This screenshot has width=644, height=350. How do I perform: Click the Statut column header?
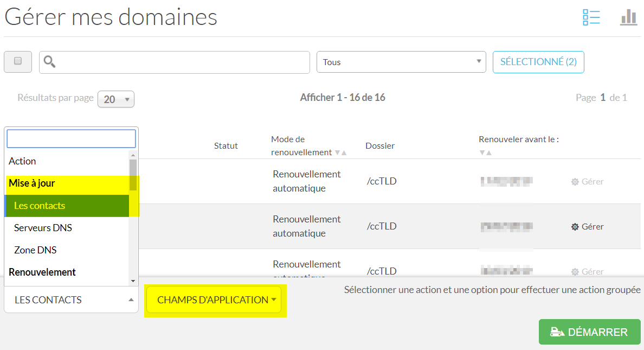click(x=226, y=145)
